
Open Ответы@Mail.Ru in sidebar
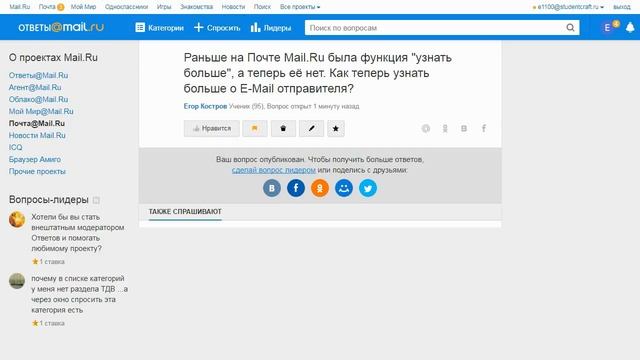pos(38,76)
